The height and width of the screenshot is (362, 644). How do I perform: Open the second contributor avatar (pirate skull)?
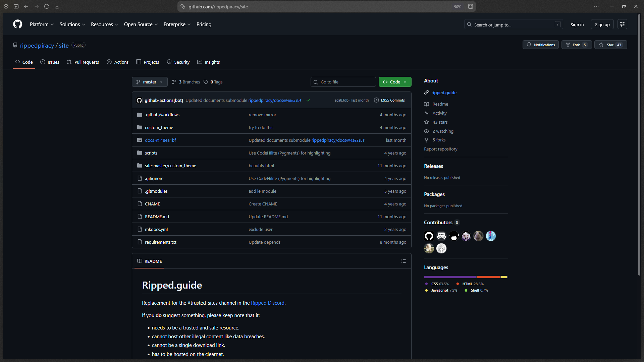coord(441,236)
